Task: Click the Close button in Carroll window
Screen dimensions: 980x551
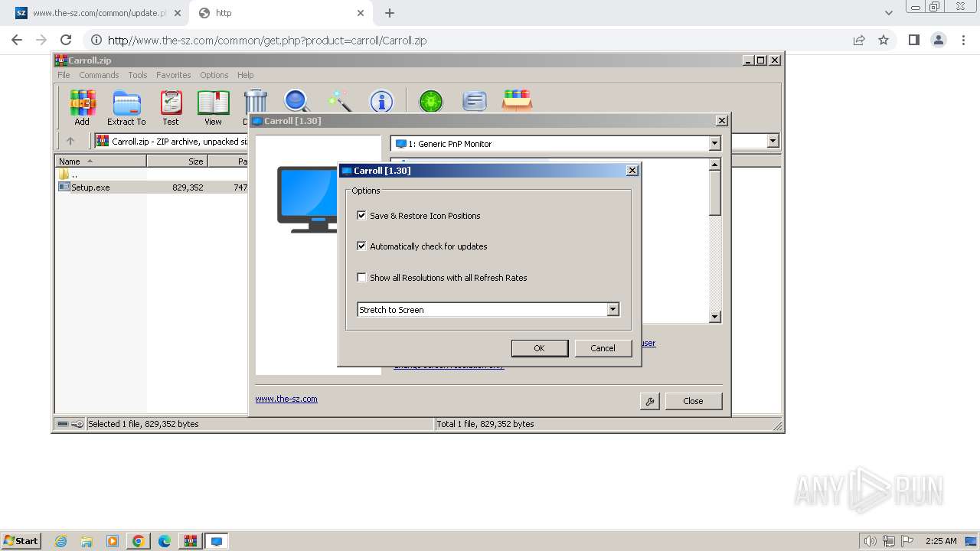Action: 693,401
